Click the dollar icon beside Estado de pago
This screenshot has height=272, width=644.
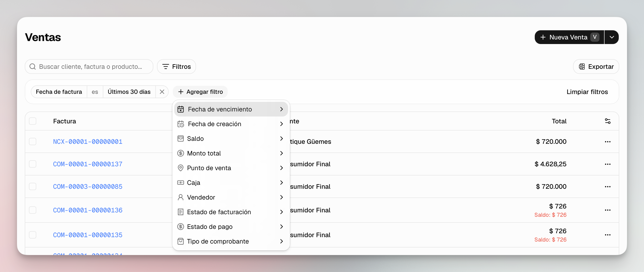[180, 227]
